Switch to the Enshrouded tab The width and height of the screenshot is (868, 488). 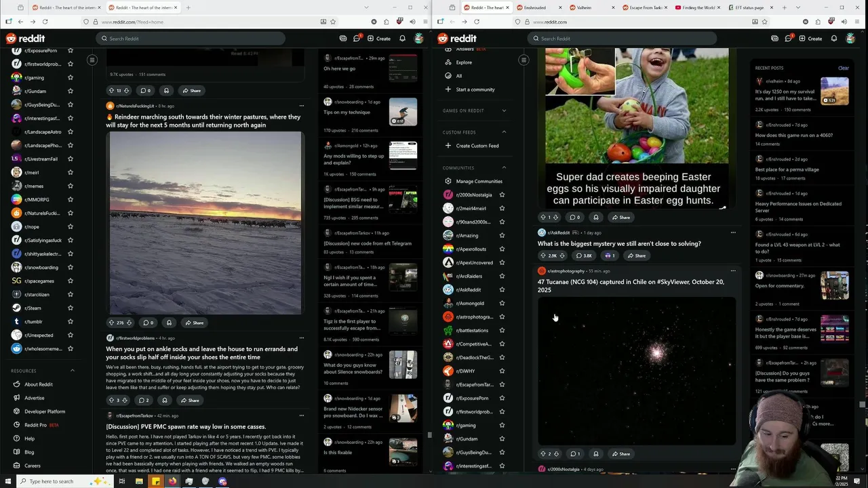tap(540, 7)
